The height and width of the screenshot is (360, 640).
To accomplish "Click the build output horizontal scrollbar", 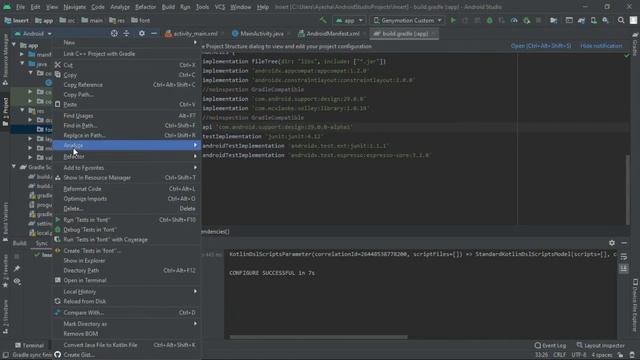I will tap(318, 337).
